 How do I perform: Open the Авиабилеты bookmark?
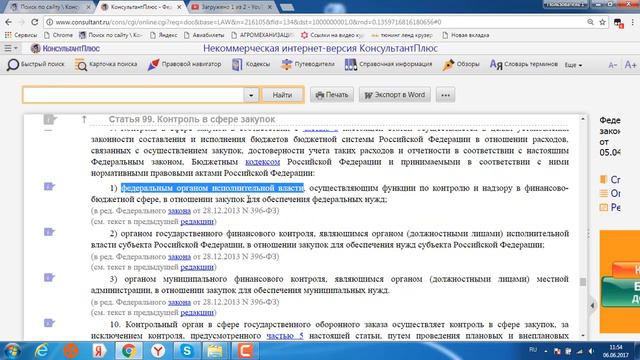pyautogui.click(x=204, y=35)
